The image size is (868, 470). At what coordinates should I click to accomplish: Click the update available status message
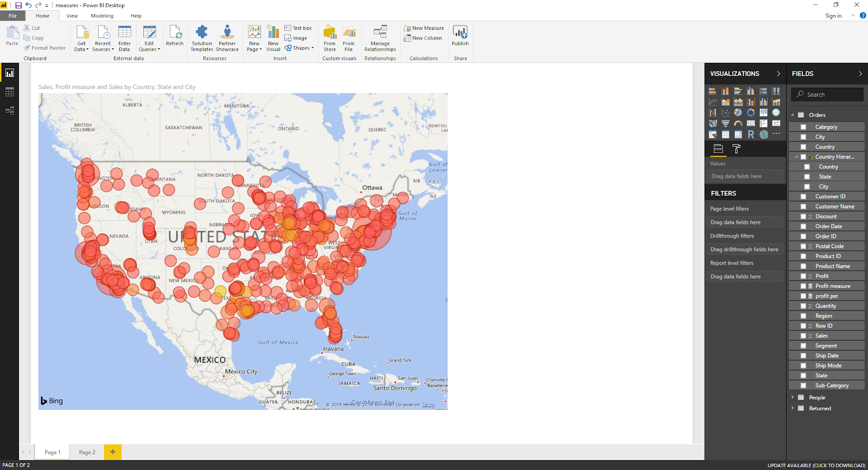pyautogui.click(x=816, y=465)
